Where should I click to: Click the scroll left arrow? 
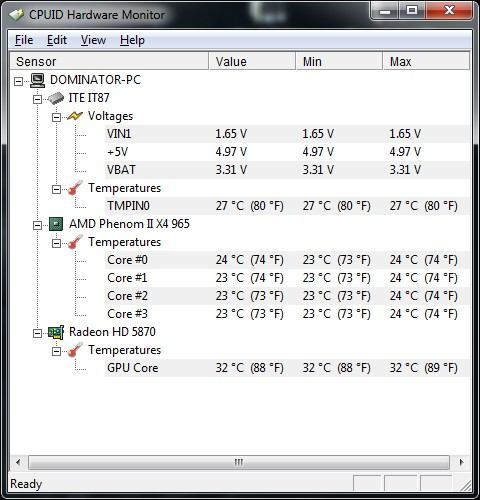(18, 462)
